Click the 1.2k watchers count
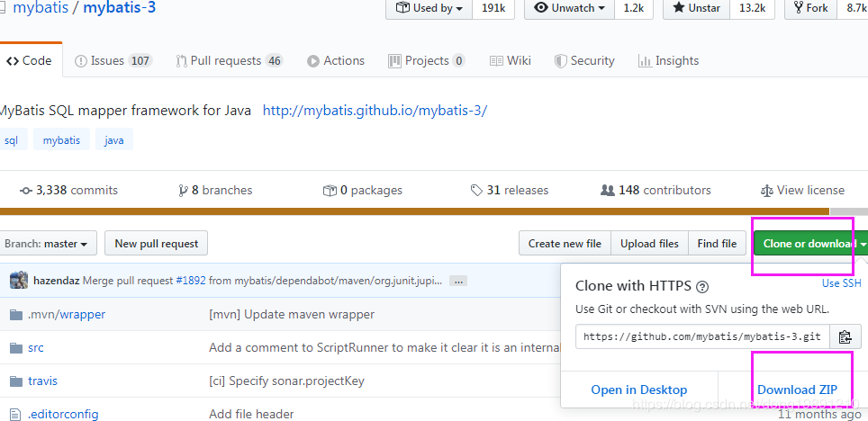This screenshot has height=421, width=868. [x=633, y=8]
